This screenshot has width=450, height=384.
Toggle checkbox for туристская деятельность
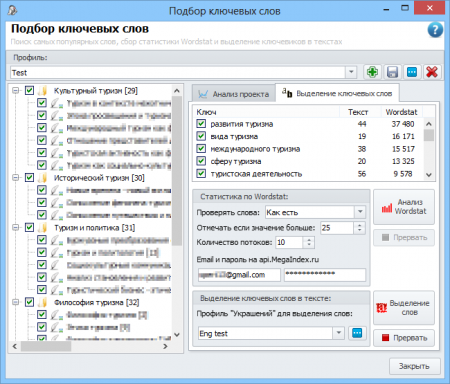201,173
